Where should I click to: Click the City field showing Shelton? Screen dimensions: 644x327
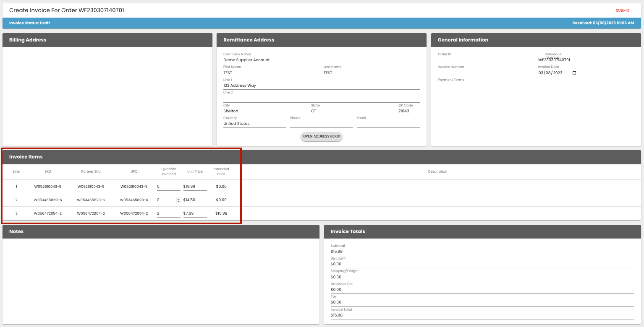pyautogui.click(x=264, y=111)
